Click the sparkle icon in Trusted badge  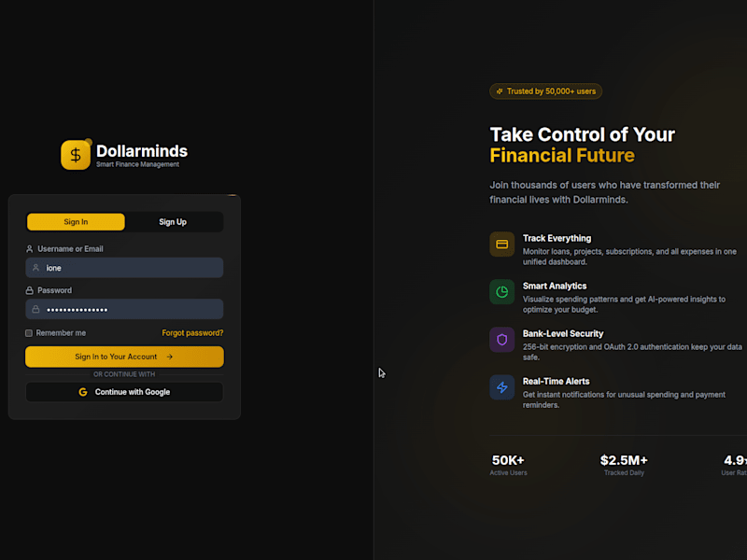click(500, 91)
